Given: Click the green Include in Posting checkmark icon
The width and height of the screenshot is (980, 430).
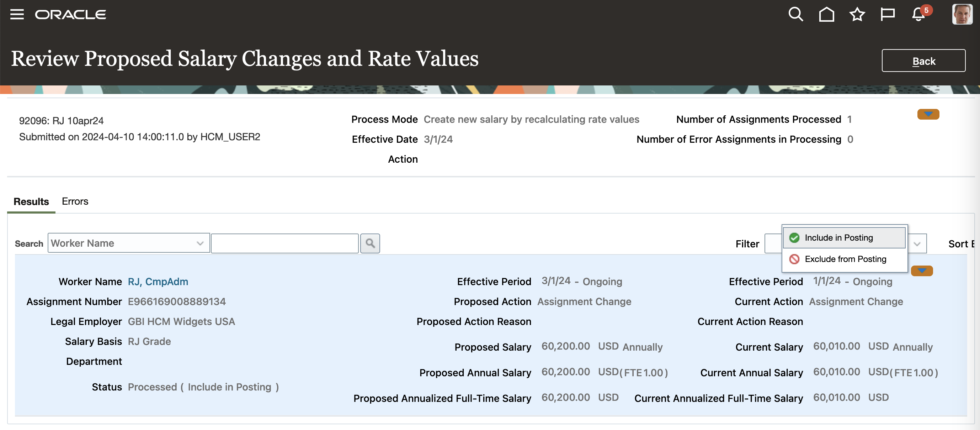Looking at the screenshot, I should (x=794, y=238).
